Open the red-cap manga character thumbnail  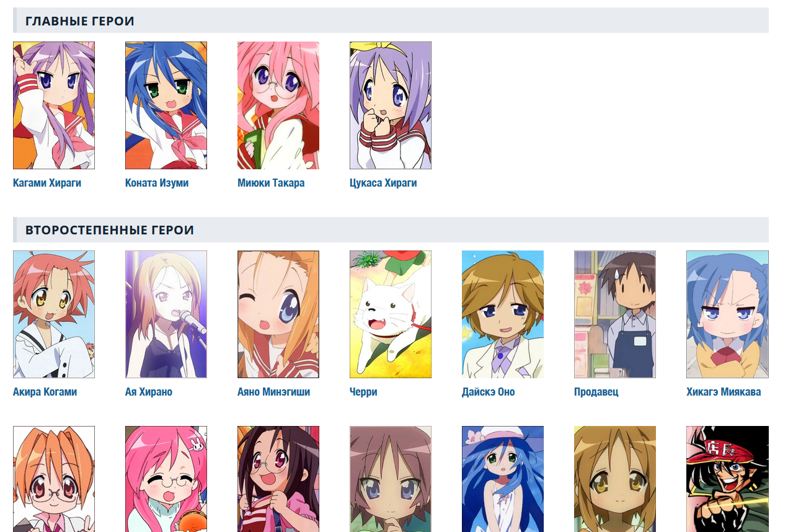(727, 479)
